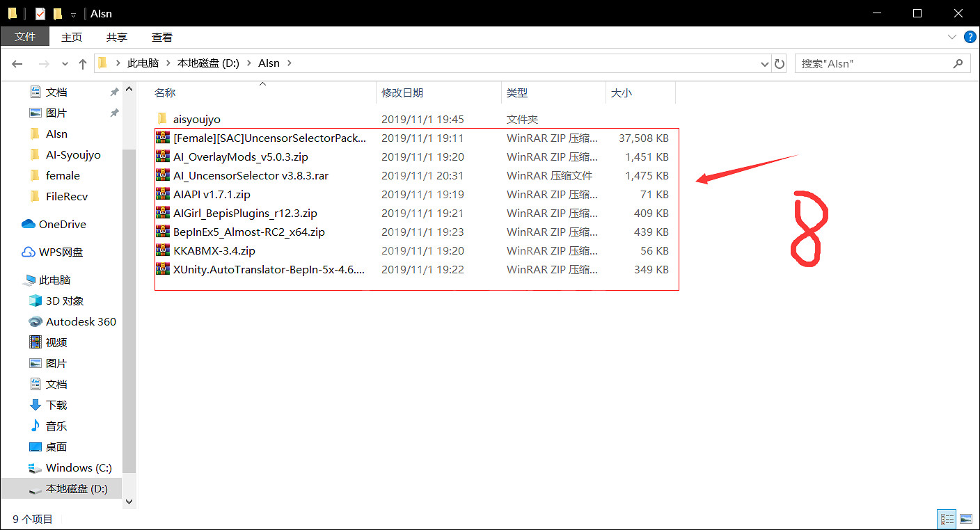Screen dimensions: 980x530
Task: Select 3D 对象 in the navigation pane
Action: coord(65,300)
